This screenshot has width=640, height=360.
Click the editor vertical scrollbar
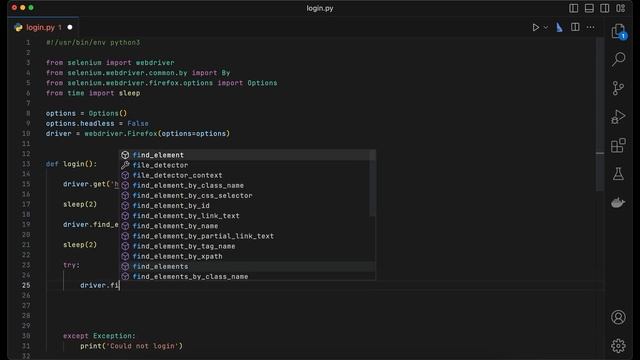(x=600, y=114)
